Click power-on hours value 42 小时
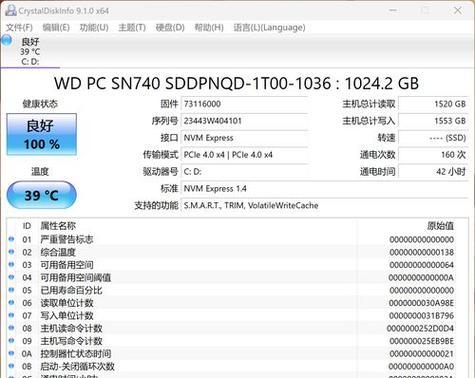The height and width of the screenshot is (378, 475). point(433,172)
